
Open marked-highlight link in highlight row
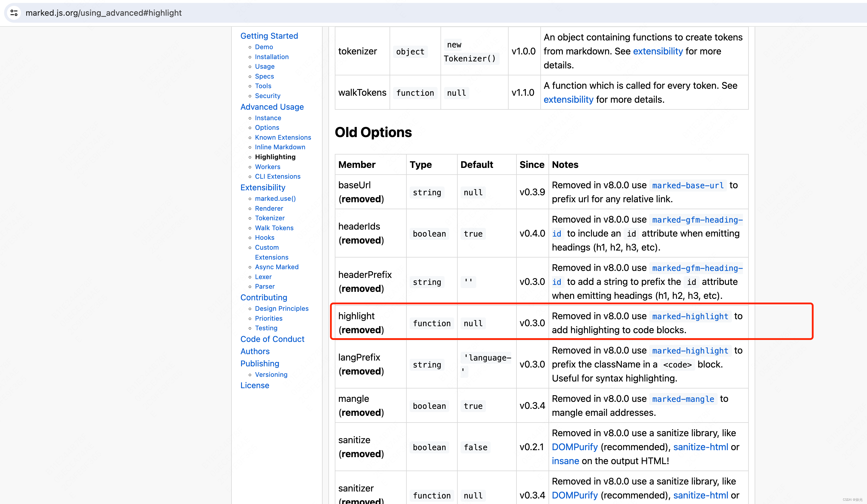tap(690, 317)
